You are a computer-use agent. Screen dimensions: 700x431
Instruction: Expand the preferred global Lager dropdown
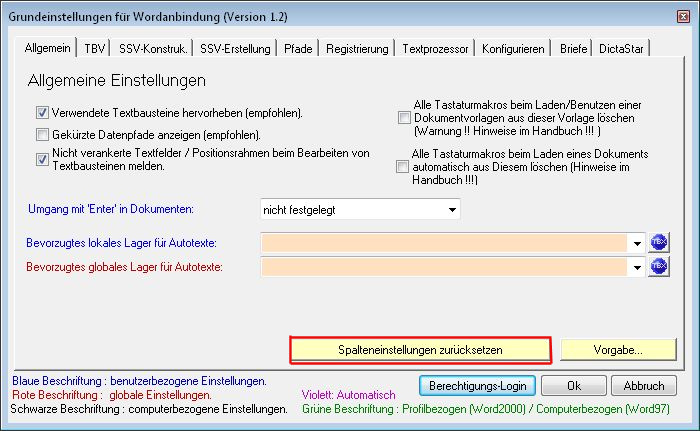pyautogui.click(x=636, y=267)
